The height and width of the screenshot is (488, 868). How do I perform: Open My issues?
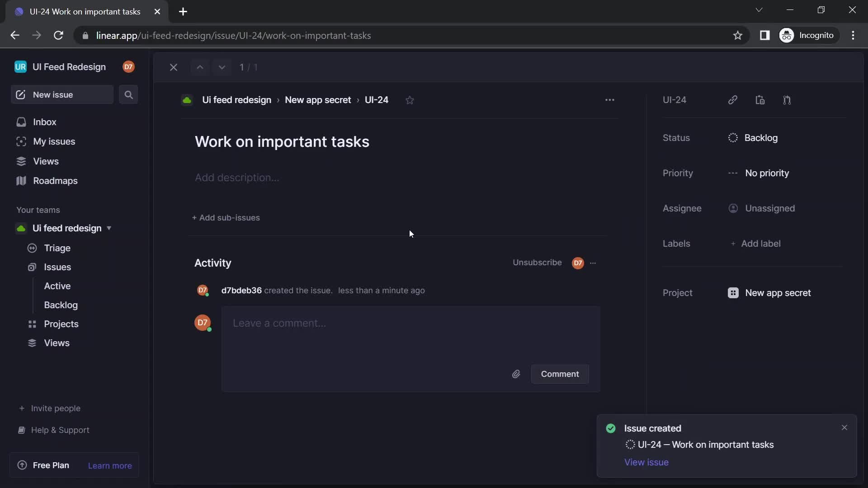click(54, 141)
